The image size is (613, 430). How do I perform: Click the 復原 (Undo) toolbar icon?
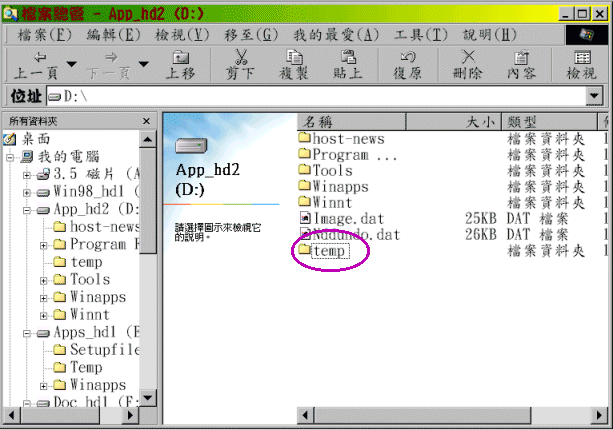408,58
